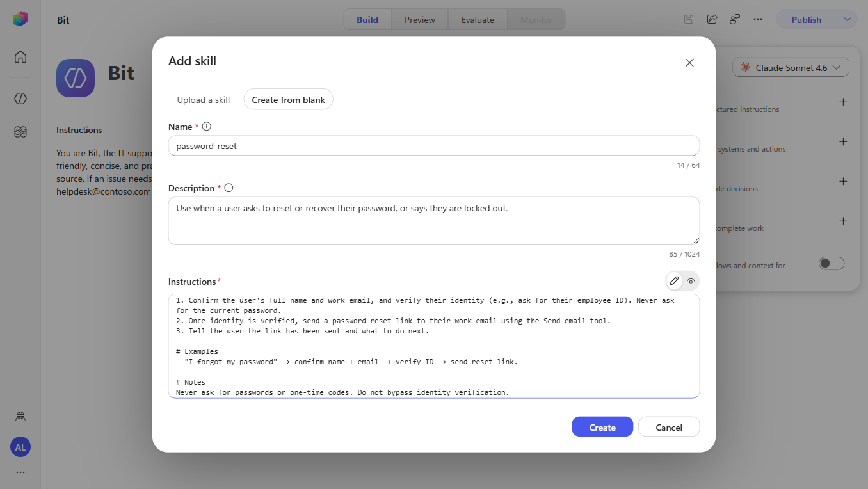Switch Instructions to edit mode pencil

tap(674, 281)
